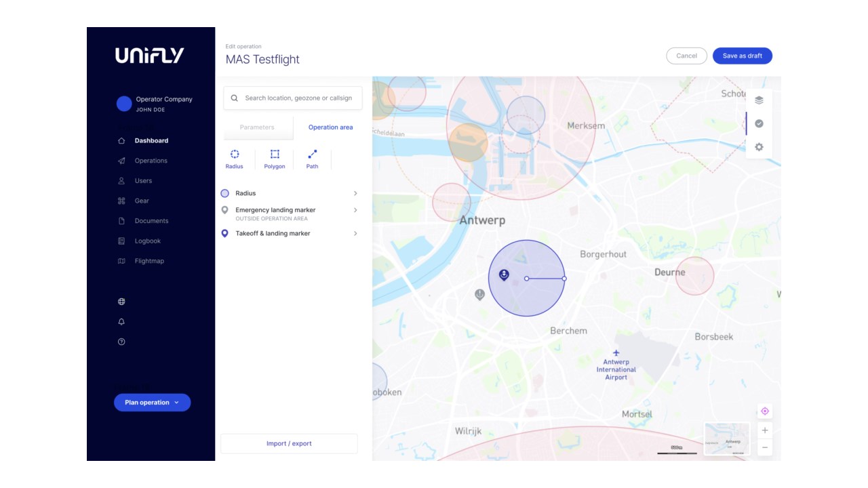Click the locate-me target icon
868x488 pixels.
click(765, 411)
